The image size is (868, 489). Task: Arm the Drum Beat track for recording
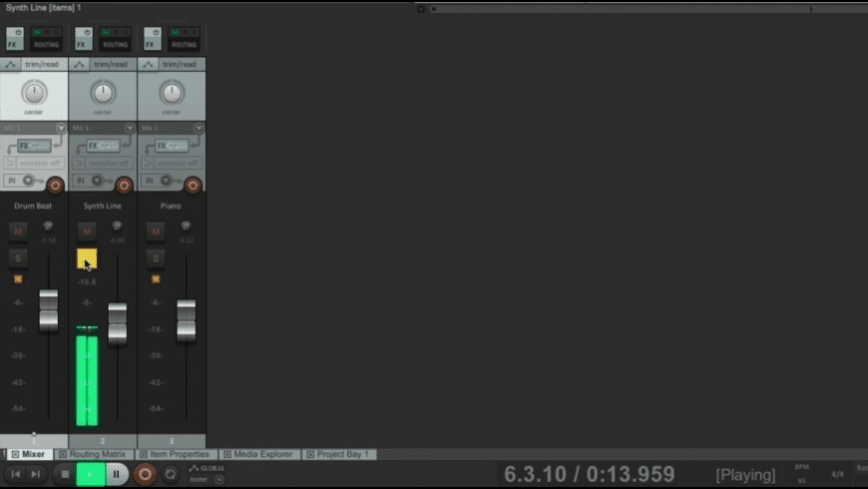click(55, 186)
